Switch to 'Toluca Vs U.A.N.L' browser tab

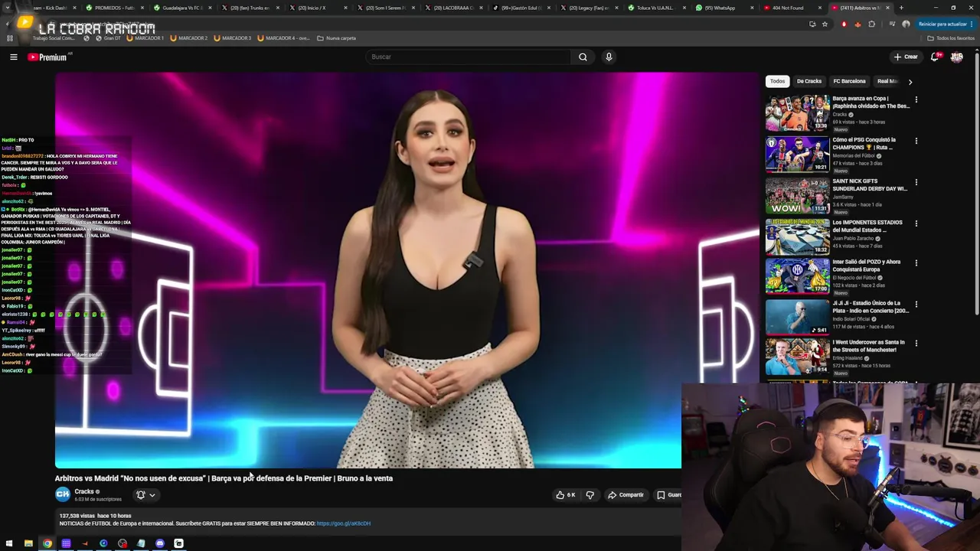click(655, 8)
